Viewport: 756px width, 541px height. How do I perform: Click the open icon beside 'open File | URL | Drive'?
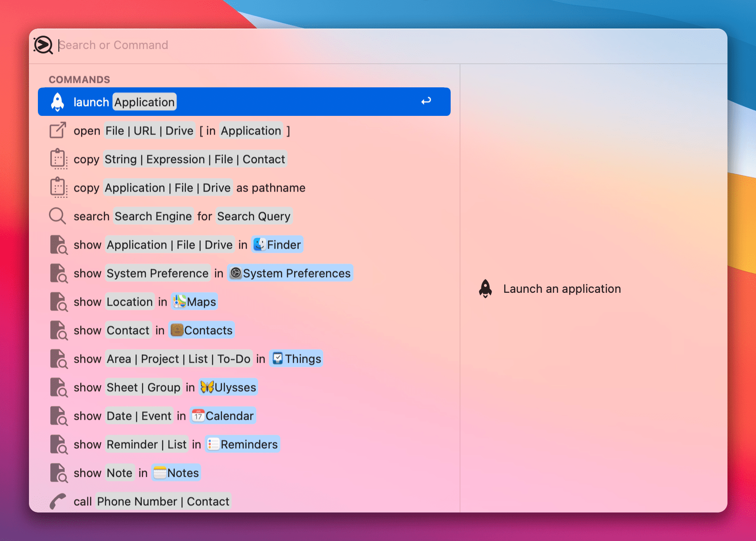58,130
